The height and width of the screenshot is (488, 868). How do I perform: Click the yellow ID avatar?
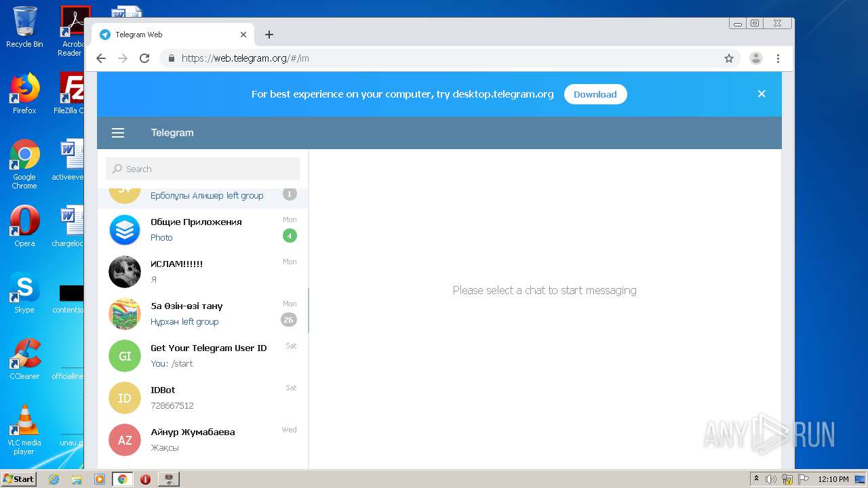point(125,398)
